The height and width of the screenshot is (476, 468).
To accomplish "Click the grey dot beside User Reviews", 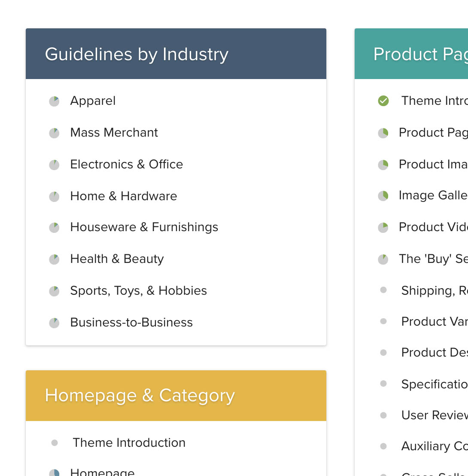I will click(x=383, y=415).
